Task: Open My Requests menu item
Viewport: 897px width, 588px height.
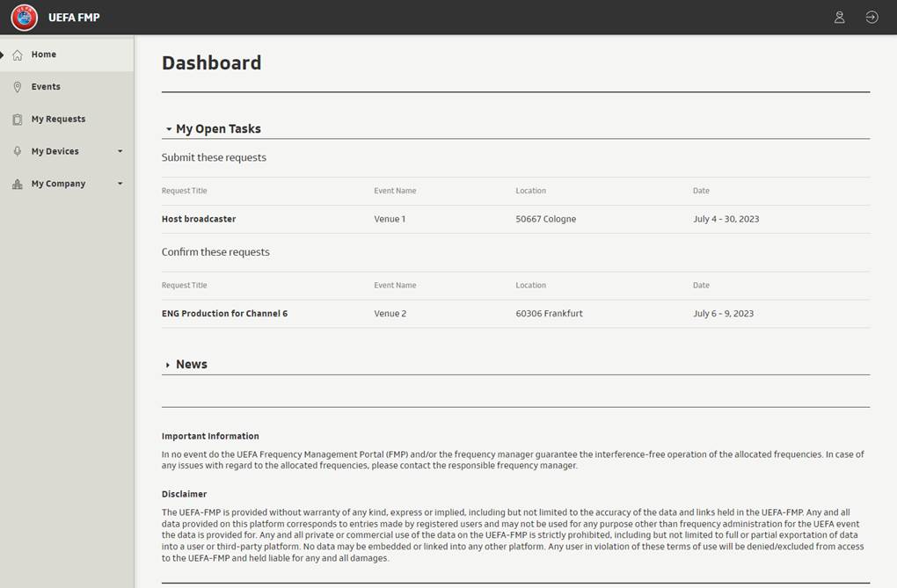Action: point(58,120)
